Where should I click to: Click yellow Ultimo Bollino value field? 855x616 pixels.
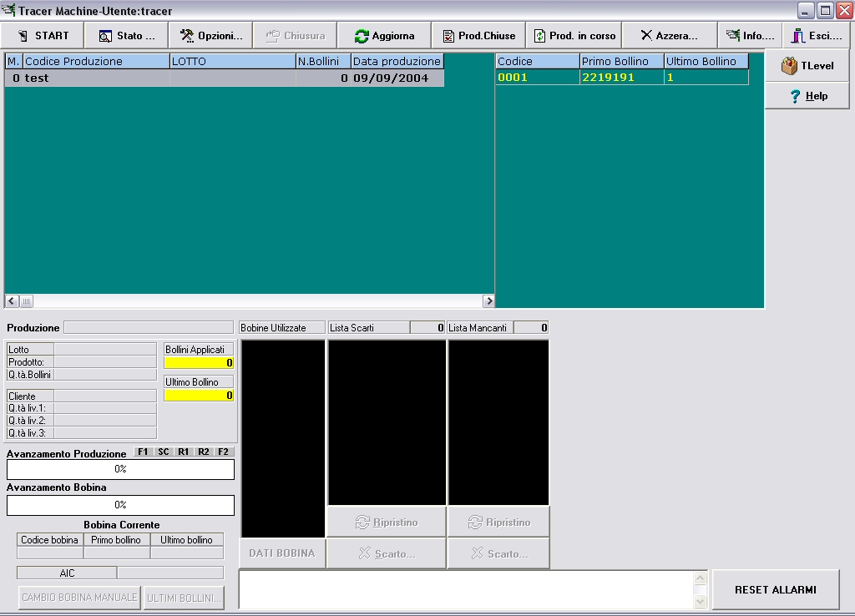[199, 396]
